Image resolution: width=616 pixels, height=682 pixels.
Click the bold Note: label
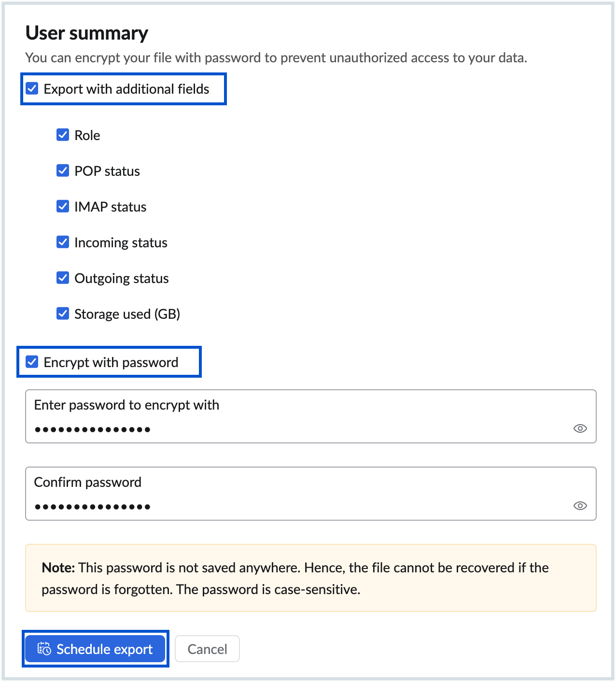tap(58, 568)
